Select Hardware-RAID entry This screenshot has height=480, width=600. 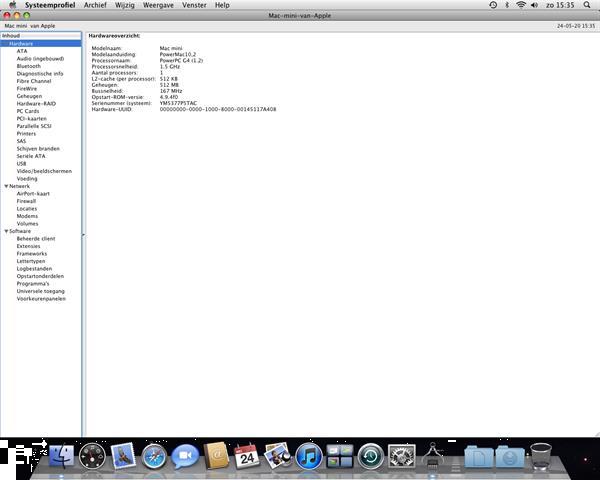[36, 103]
